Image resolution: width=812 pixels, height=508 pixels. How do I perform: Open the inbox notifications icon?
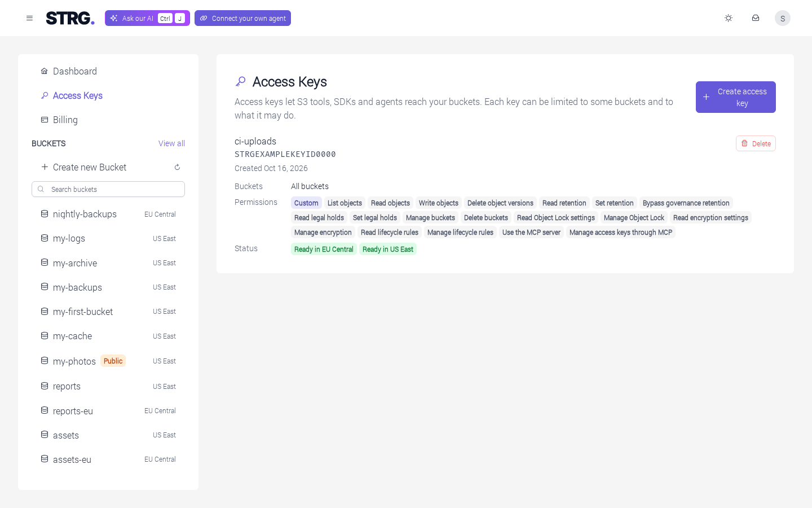[756, 18]
